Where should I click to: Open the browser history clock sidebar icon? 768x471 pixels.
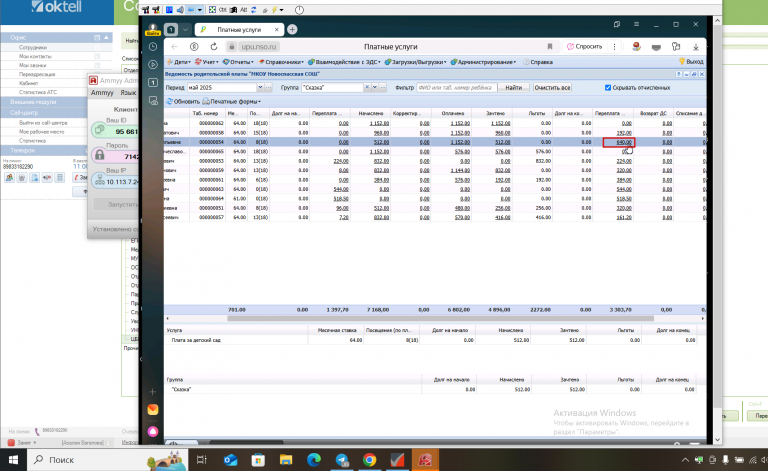point(153,47)
